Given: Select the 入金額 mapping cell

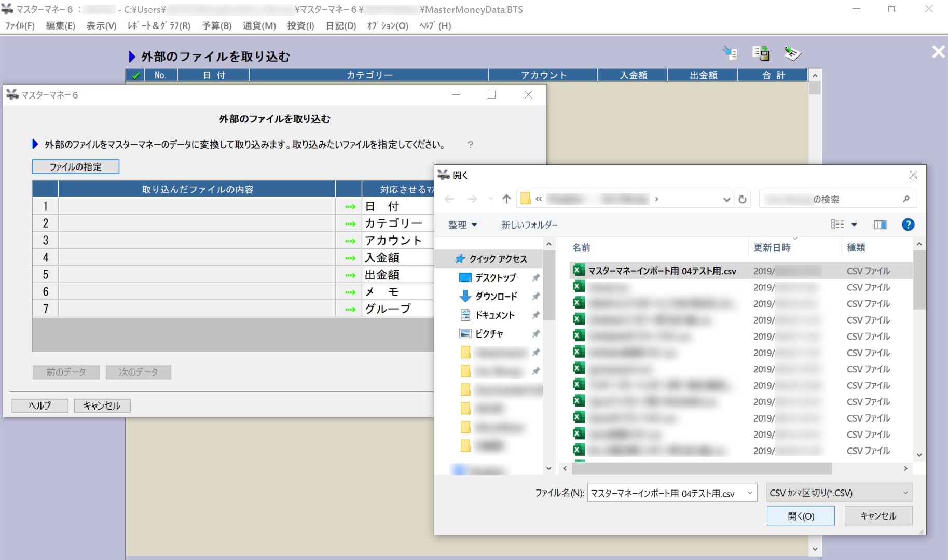Looking at the screenshot, I should click(398, 258).
